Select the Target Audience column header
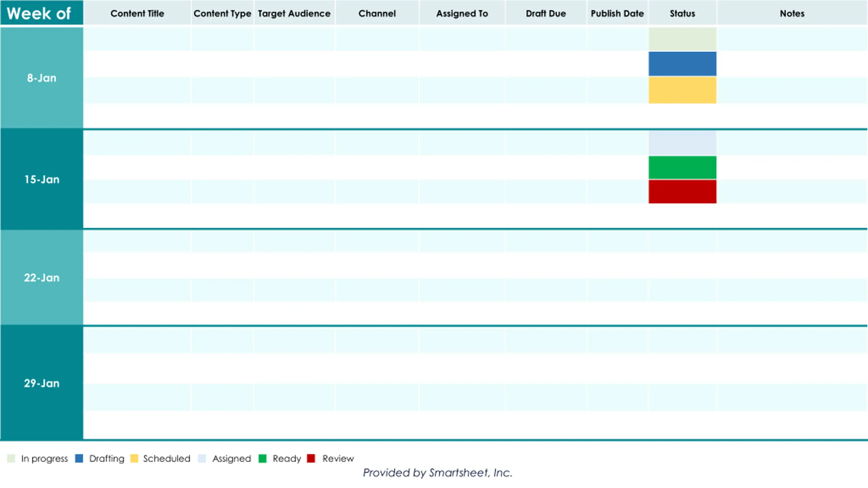Viewport: 868px width, 488px height. 294,13
